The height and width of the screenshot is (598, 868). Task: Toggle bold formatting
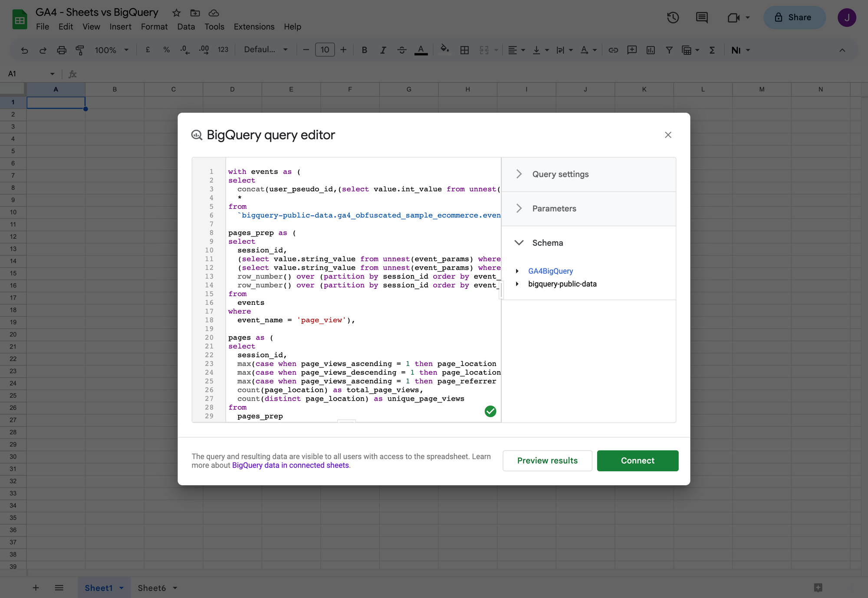365,50
